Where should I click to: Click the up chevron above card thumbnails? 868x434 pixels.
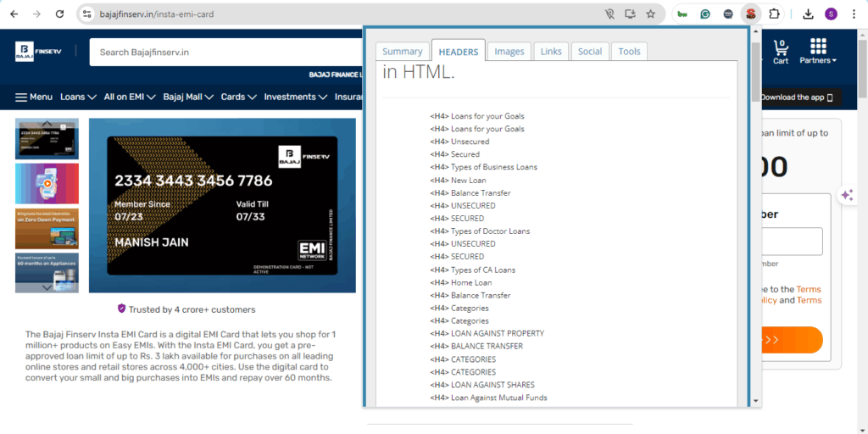point(47,123)
